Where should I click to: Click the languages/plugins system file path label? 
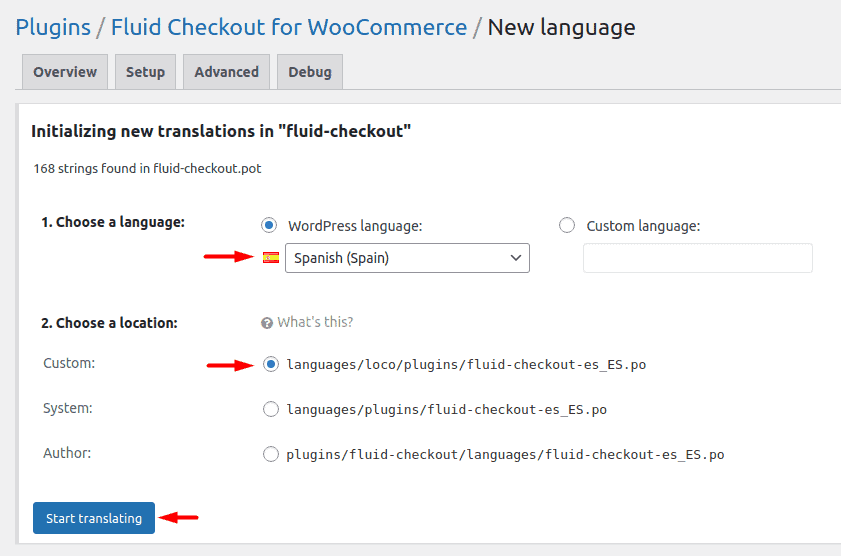tap(446, 409)
